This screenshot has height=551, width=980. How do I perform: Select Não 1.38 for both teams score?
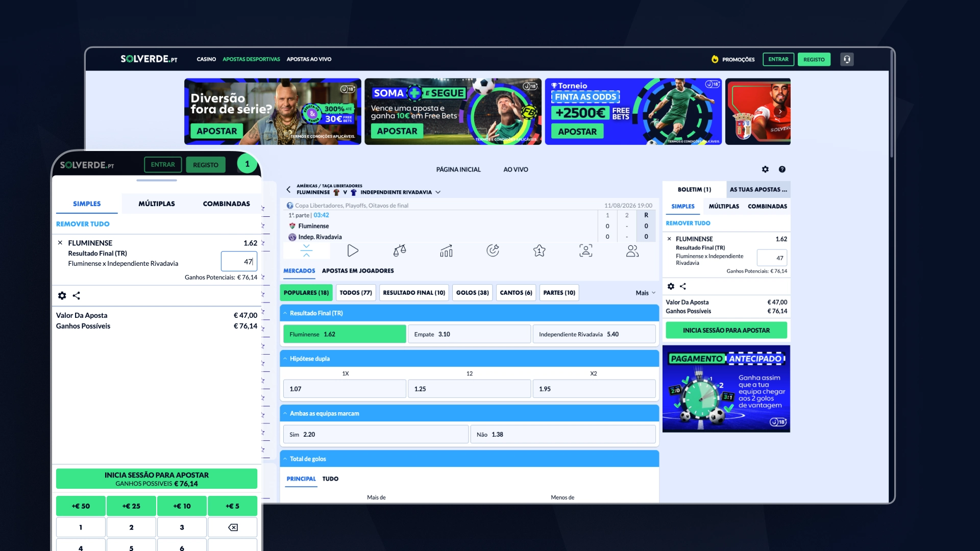click(x=563, y=434)
